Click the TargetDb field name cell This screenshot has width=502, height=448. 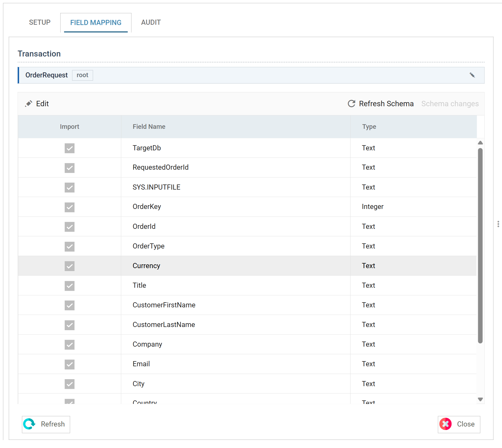(x=236, y=148)
